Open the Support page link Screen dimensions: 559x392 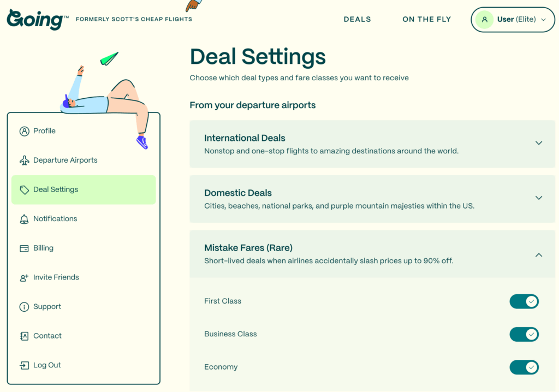[84, 307]
